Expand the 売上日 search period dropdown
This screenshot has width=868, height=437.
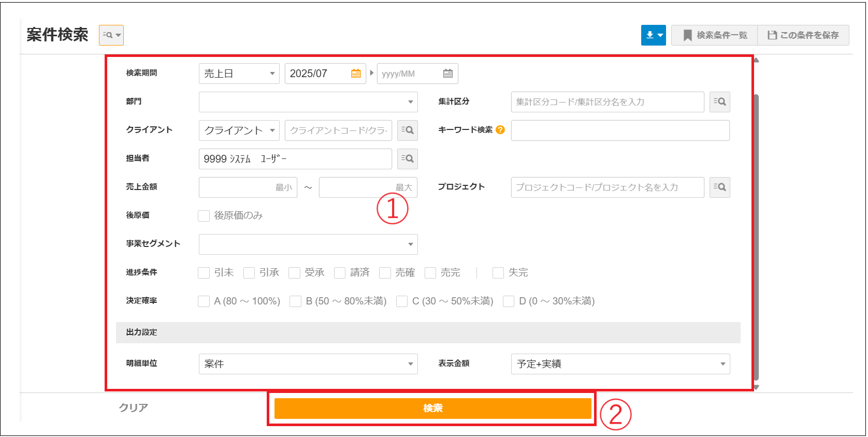coord(239,74)
